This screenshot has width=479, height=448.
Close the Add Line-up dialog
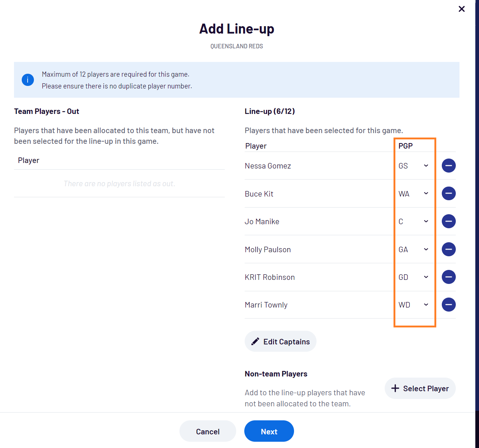[x=461, y=9]
